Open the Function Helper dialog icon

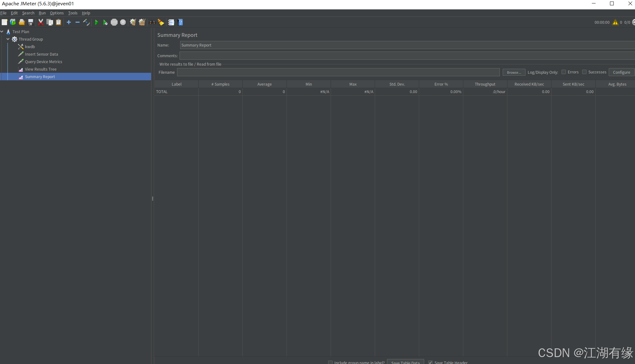coord(171,22)
